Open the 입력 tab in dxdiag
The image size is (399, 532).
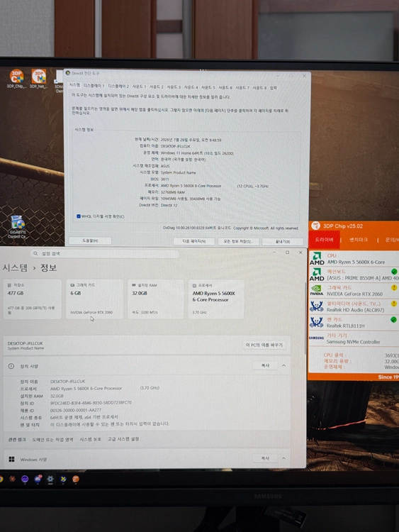(x=274, y=88)
